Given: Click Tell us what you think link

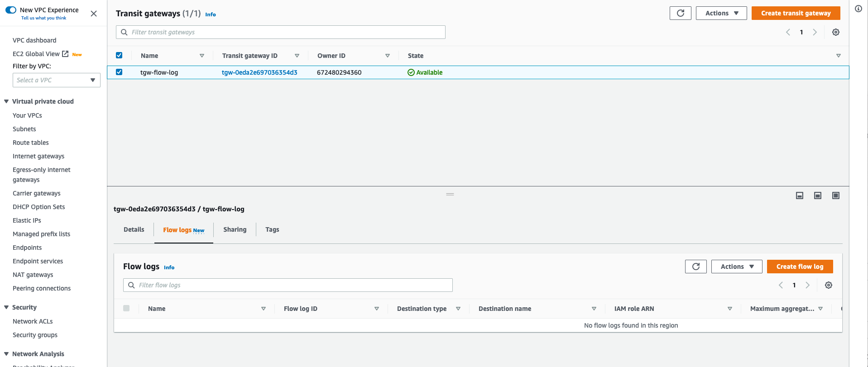Looking at the screenshot, I should coord(43,18).
